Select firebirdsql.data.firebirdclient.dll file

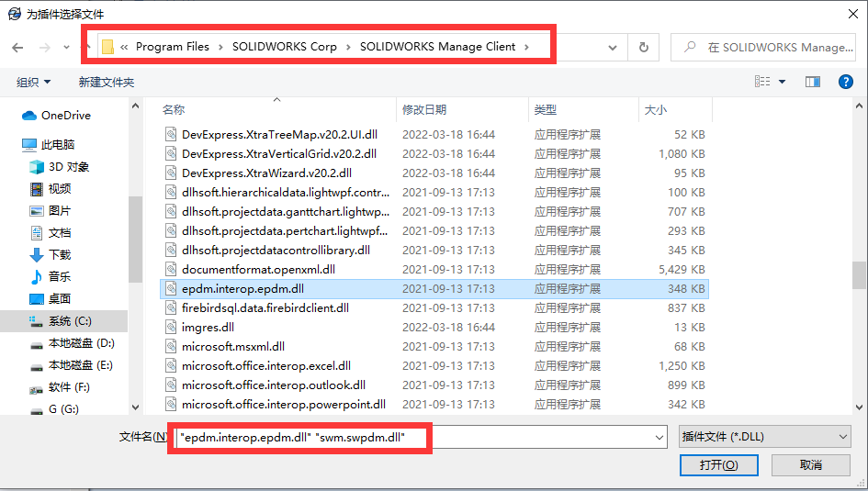(x=434, y=308)
